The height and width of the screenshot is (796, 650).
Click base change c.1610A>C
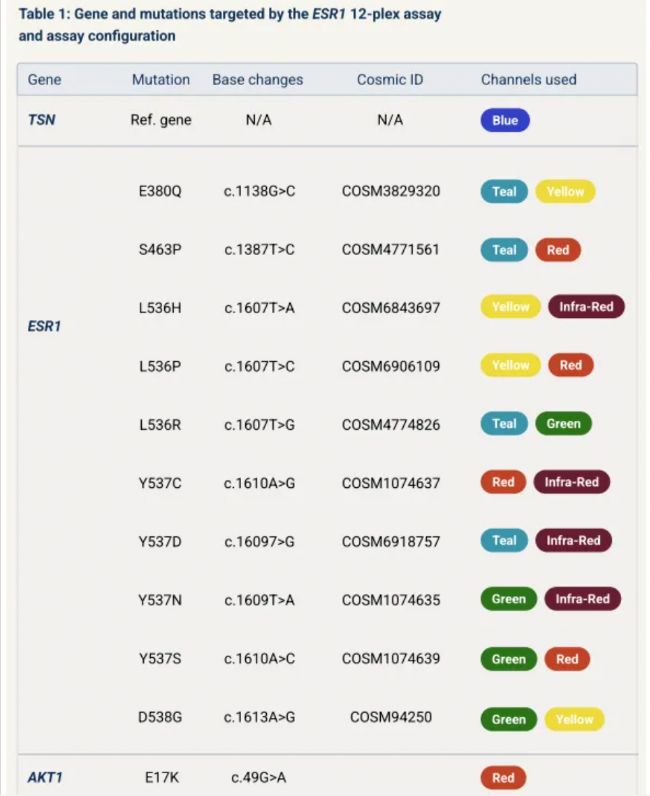259,659
